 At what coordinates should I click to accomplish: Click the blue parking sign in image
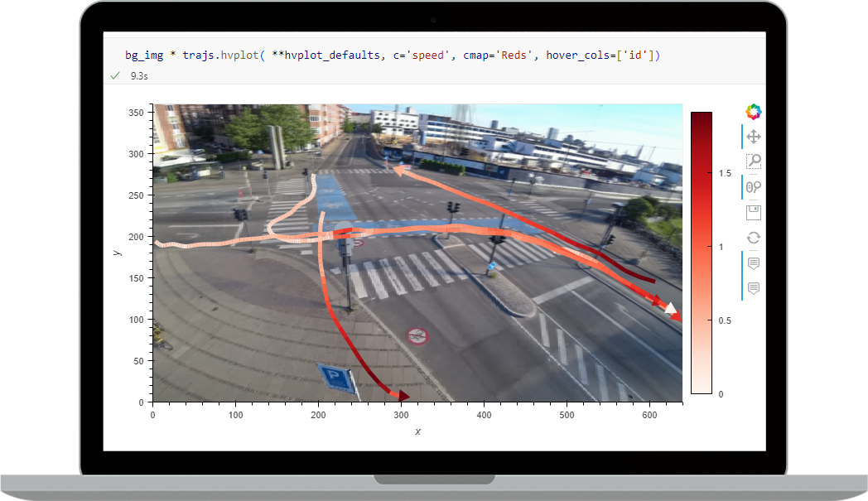pyautogui.click(x=337, y=378)
